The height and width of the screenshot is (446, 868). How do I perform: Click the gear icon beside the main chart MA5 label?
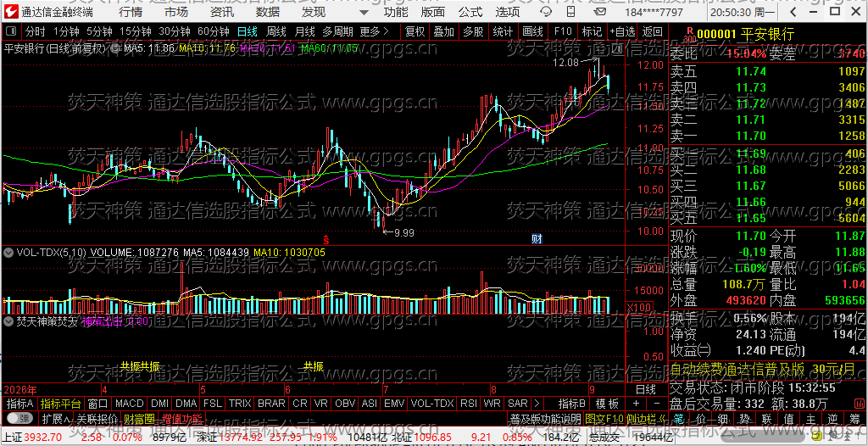point(114,49)
